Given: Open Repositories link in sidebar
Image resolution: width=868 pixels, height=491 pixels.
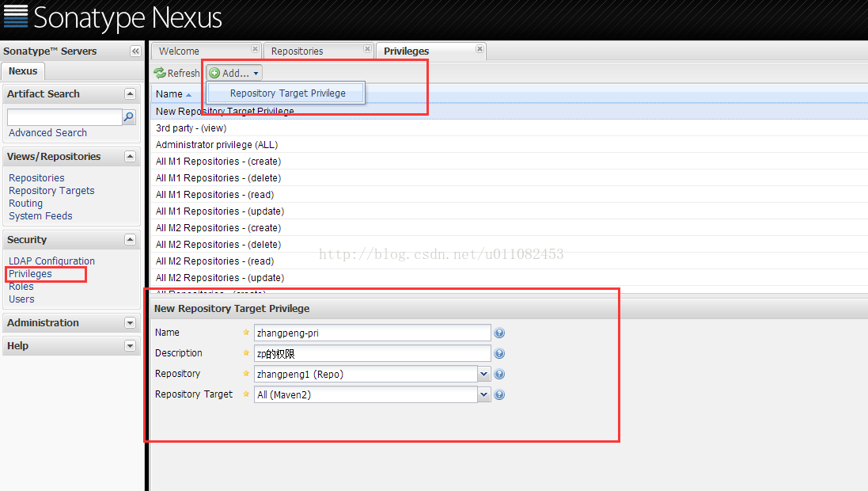Looking at the screenshot, I should (36, 178).
